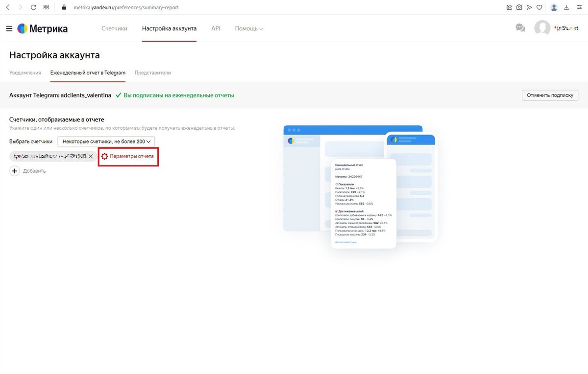588x374 pixels.
Task: Click the Метрика logo
Action: pyautogui.click(x=43, y=28)
